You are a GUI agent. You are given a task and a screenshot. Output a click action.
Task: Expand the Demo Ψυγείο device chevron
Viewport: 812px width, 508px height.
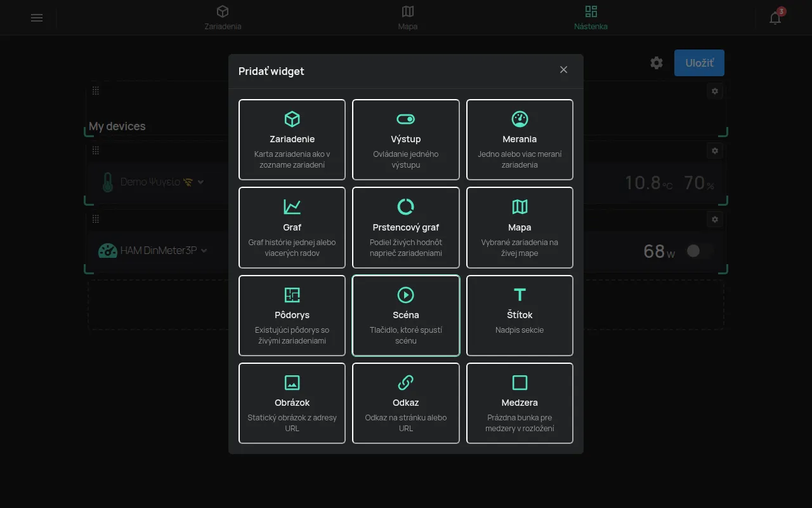pos(201,182)
